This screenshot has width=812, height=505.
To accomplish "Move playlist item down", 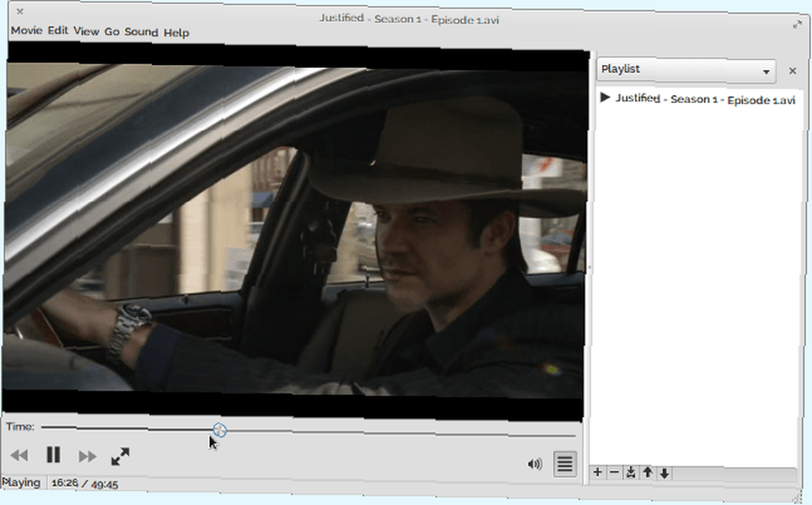I will pos(664,473).
